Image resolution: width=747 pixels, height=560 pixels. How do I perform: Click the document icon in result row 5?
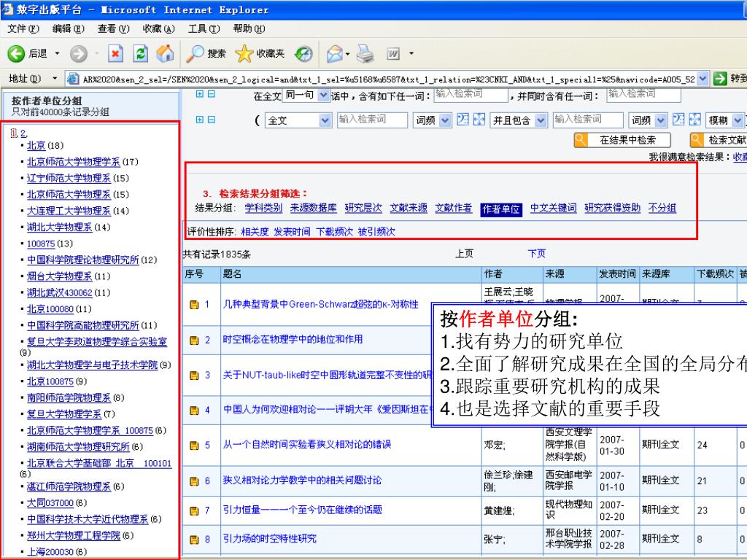point(194,446)
